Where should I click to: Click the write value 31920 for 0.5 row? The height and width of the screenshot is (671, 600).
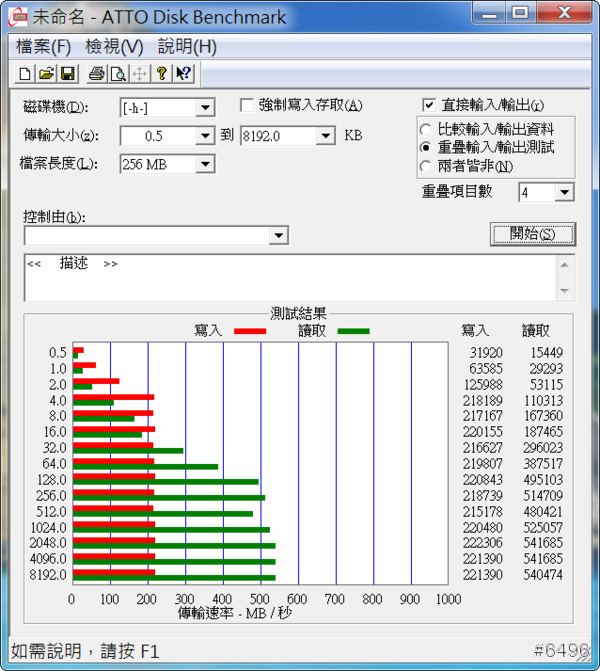[486, 353]
